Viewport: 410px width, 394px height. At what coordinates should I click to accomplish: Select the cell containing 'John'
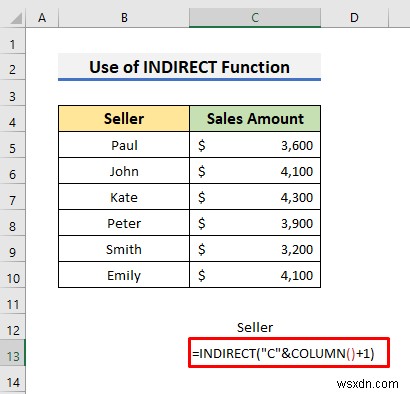[x=124, y=171]
